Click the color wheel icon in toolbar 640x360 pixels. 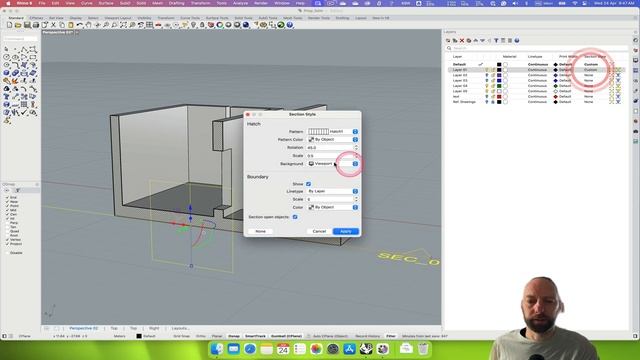(x=220, y=25)
